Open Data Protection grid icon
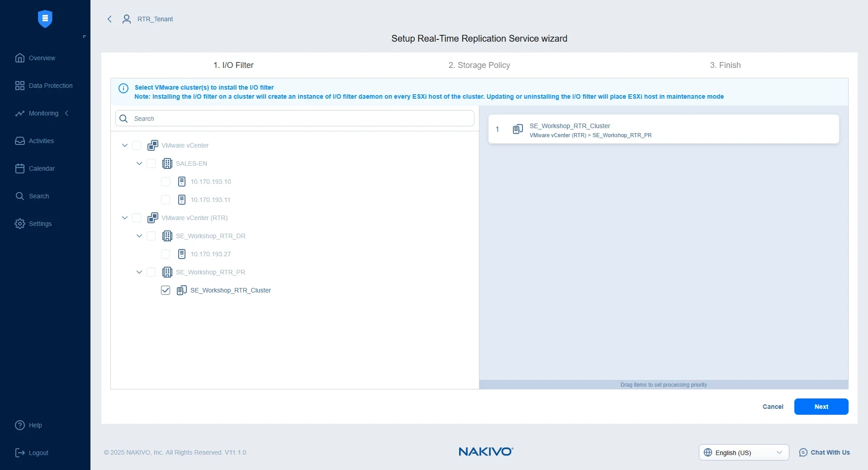The image size is (868, 470). click(x=19, y=86)
